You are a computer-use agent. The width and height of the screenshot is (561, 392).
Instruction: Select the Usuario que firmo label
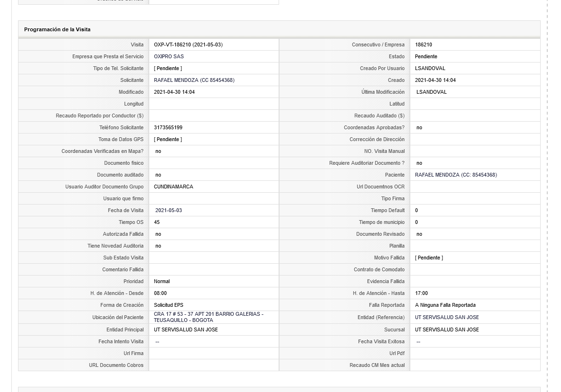(124, 198)
